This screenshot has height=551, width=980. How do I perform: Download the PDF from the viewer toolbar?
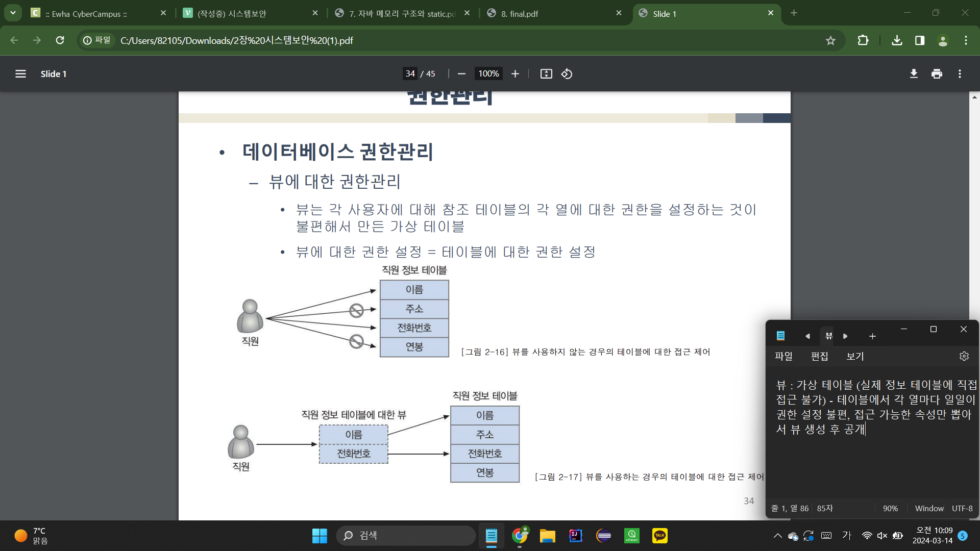(914, 74)
